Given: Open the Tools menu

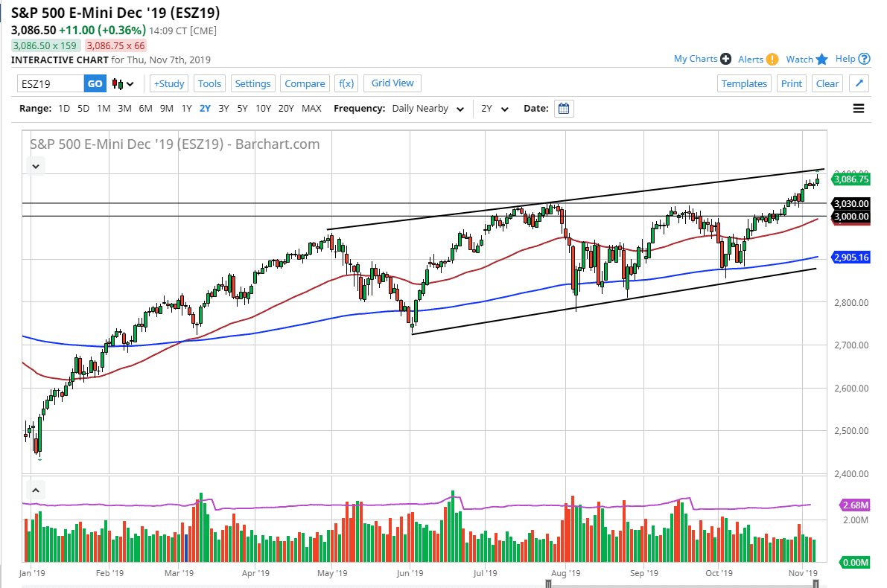Looking at the screenshot, I should pos(209,83).
